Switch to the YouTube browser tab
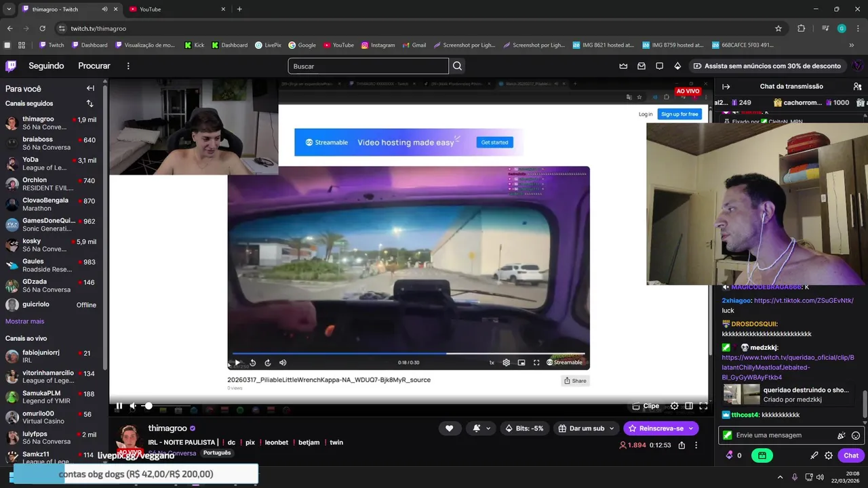Image resolution: width=868 pixels, height=488 pixels. click(x=176, y=9)
